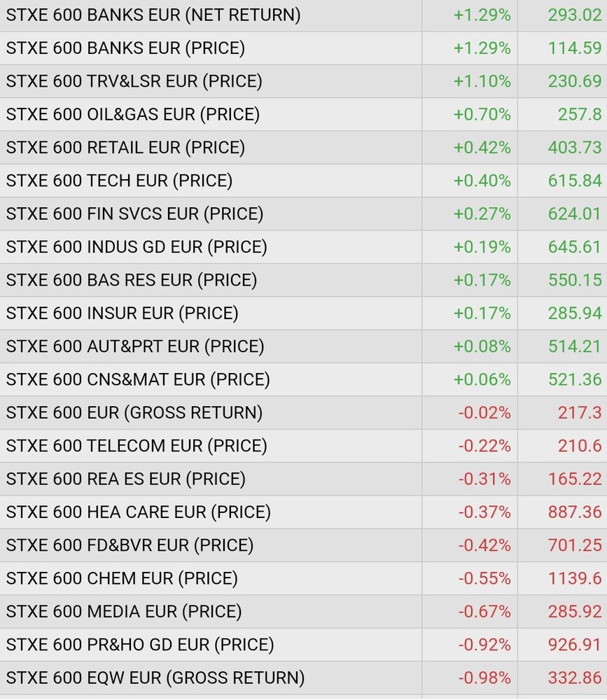
Task: Click the 285.94 value for INSUR EUR
Action: (574, 313)
